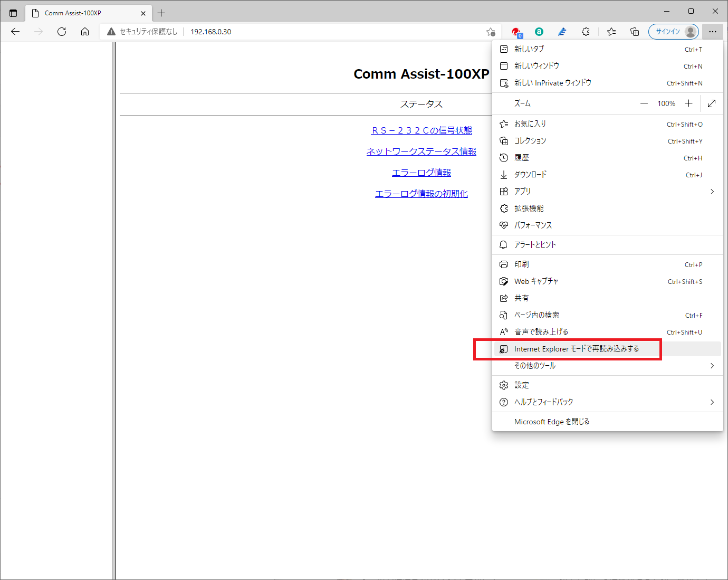This screenshot has width=728, height=580.
Task: Open the Extensions puzzle icon in the toolbar
Action: coord(586,32)
